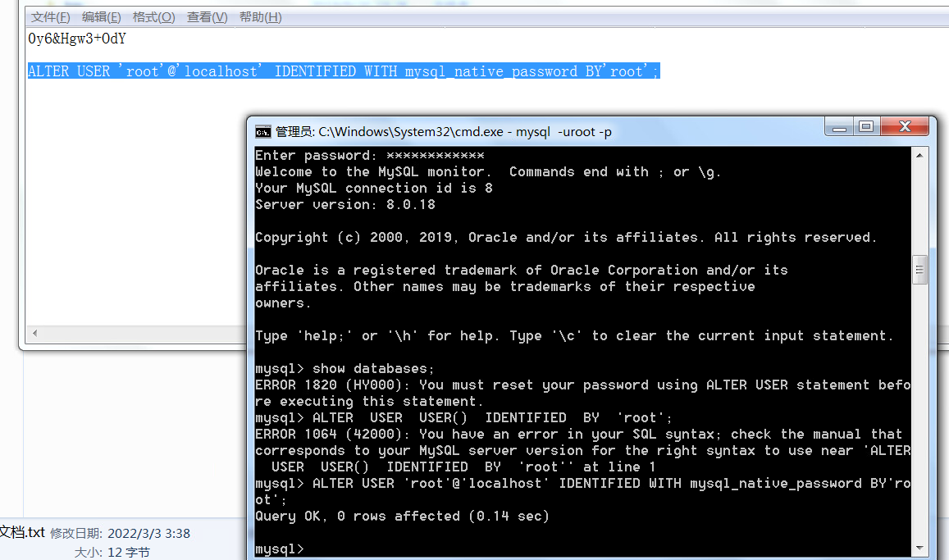Open the 编辑(E) menu in Notepad
This screenshot has width=949, height=560.
(101, 17)
